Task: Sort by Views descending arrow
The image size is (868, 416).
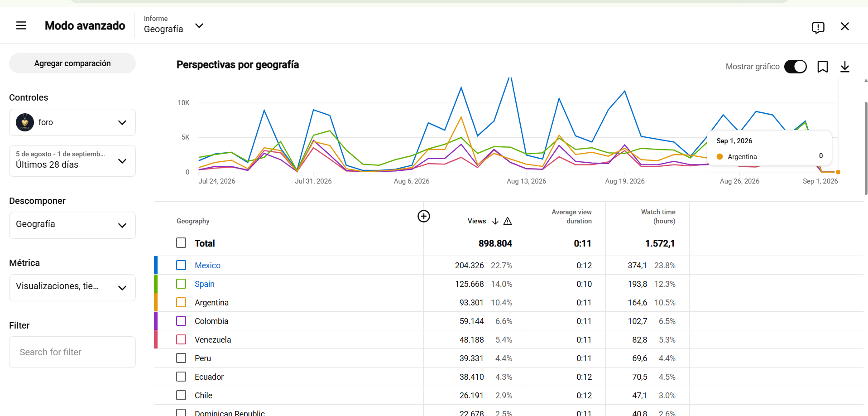Action: tap(495, 221)
